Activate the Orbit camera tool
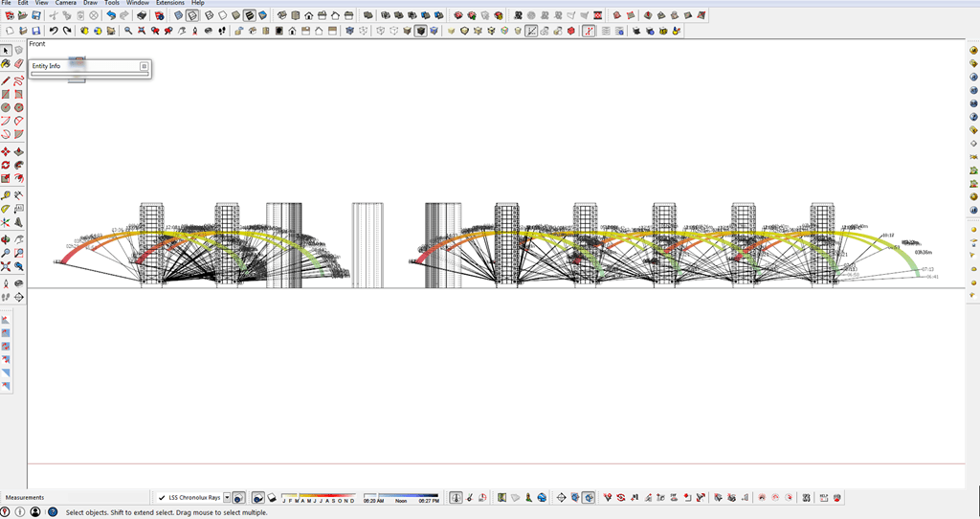Viewport: 980px width, 519px height. click(6, 240)
